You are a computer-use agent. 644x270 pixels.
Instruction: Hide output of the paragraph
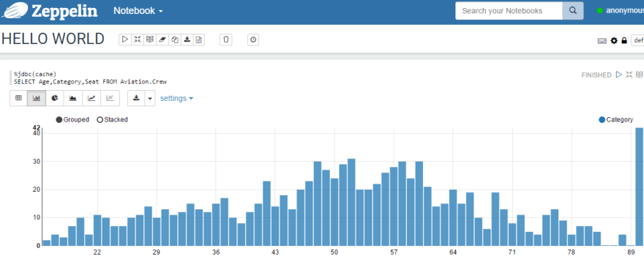(x=639, y=75)
